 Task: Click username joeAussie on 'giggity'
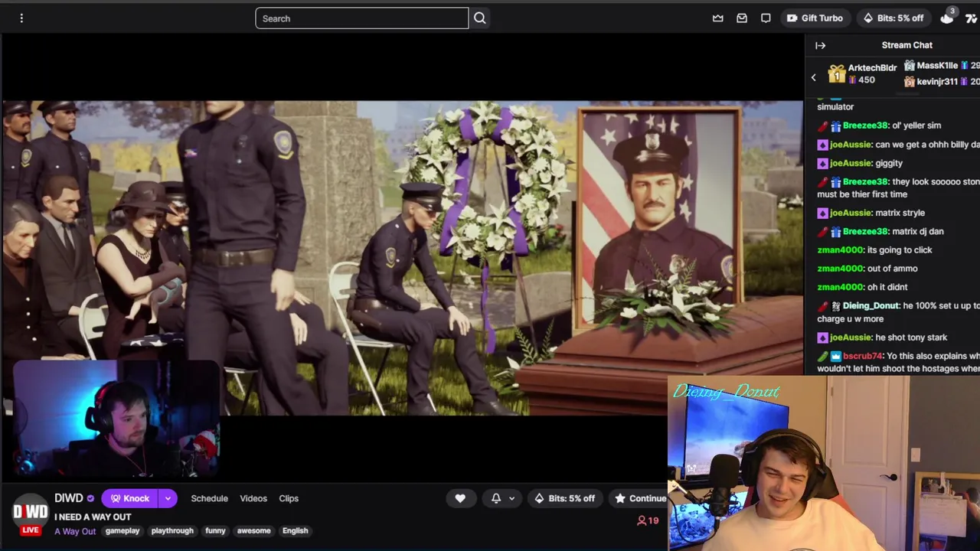(851, 163)
